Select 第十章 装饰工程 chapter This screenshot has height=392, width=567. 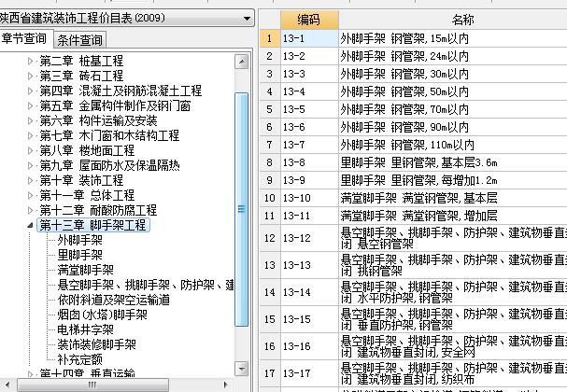tap(81, 181)
